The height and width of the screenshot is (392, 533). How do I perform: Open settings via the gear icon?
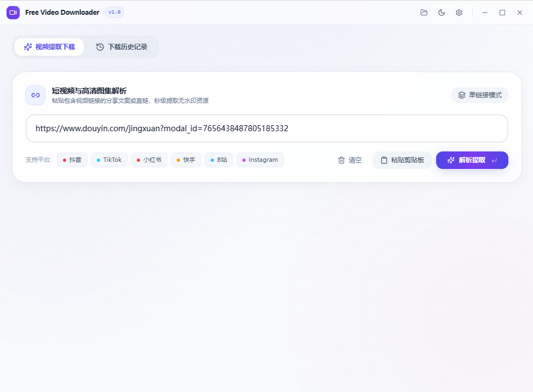pyautogui.click(x=459, y=13)
